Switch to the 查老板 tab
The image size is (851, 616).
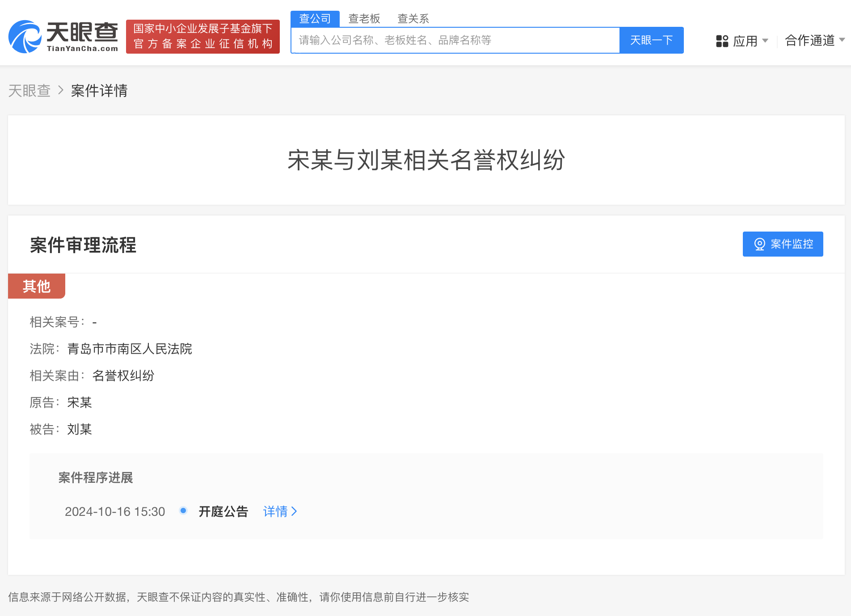(364, 19)
